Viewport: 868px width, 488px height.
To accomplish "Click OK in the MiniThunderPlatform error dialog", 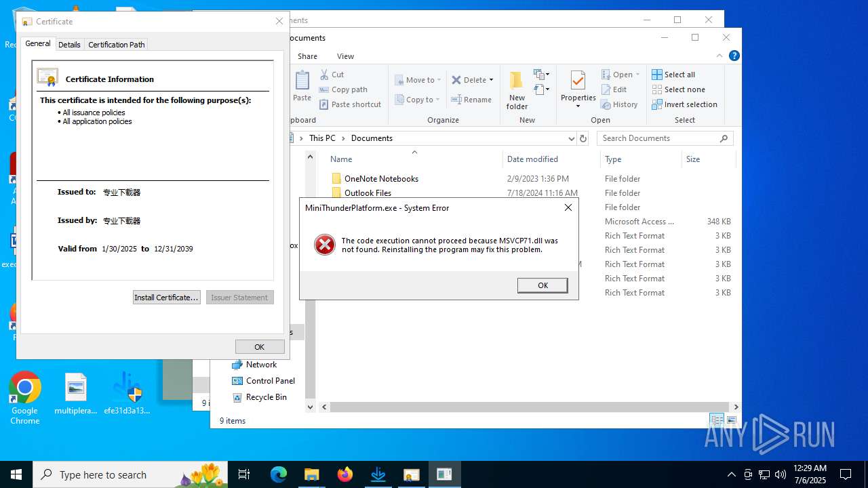I will [x=542, y=285].
